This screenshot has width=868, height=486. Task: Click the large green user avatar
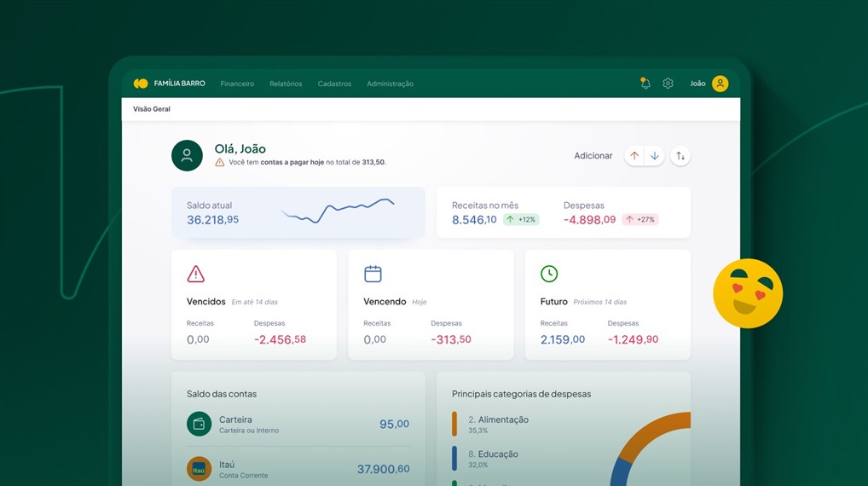[x=187, y=155]
